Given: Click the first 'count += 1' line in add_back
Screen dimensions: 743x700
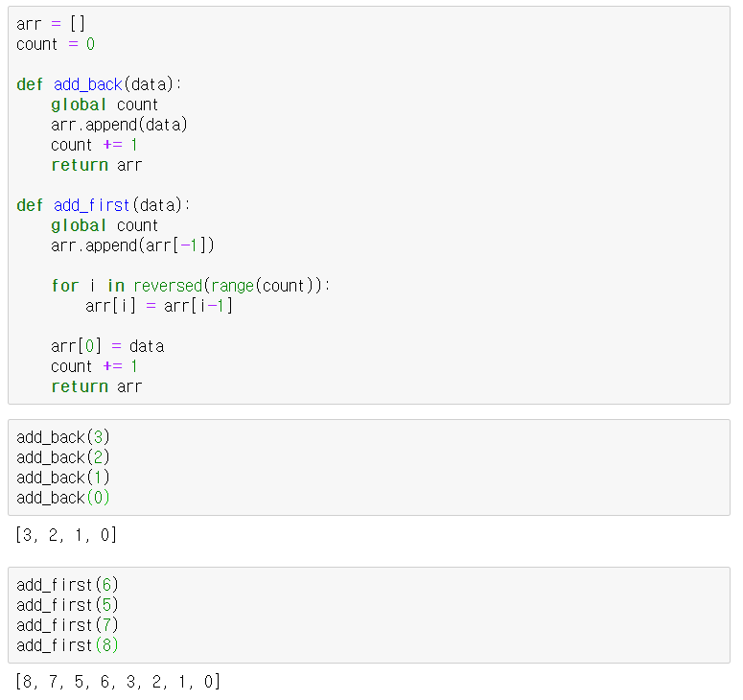Looking at the screenshot, I should click(x=94, y=145).
